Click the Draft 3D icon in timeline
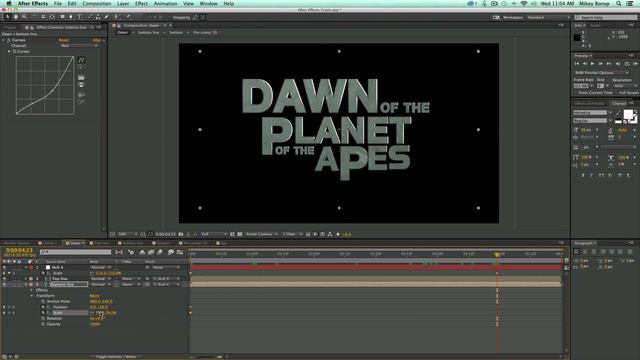This screenshot has height=360, width=640. pyautogui.click(x=131, y=252)
